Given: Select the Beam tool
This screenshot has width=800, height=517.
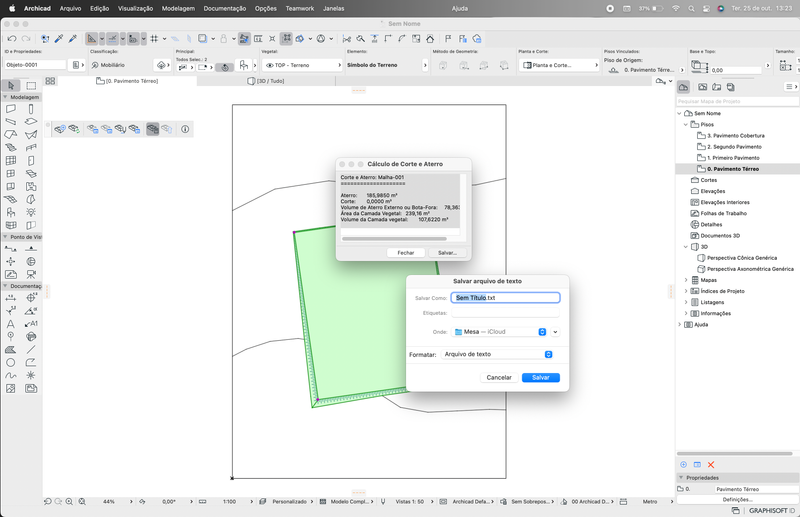Looking at the screenshot, I should point(11,121).
